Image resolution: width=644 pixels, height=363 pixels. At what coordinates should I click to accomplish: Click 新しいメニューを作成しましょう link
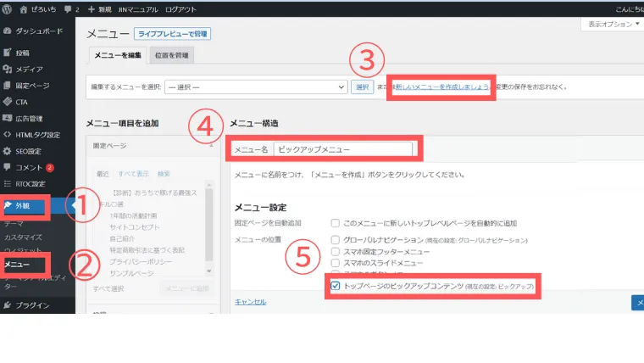point(442,87)
